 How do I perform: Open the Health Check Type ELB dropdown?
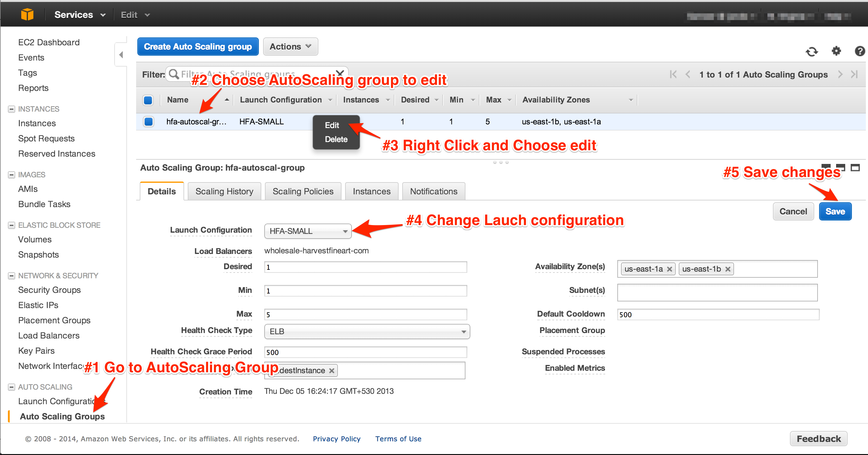pos(367,332)
